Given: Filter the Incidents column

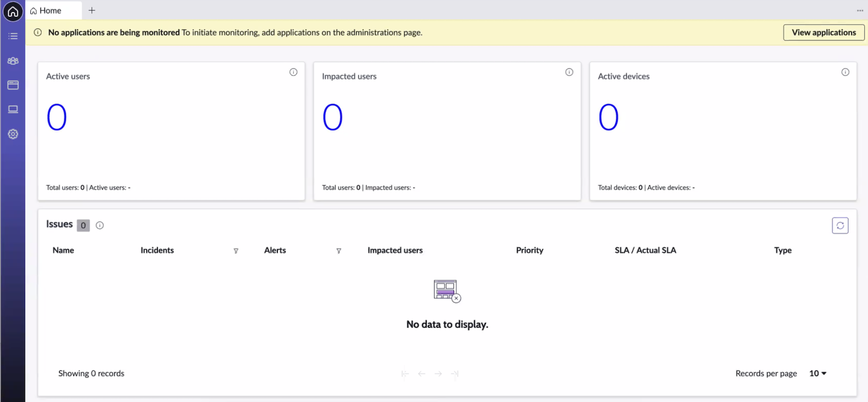Looking at the screenshot, I should [x=236, y=251].
